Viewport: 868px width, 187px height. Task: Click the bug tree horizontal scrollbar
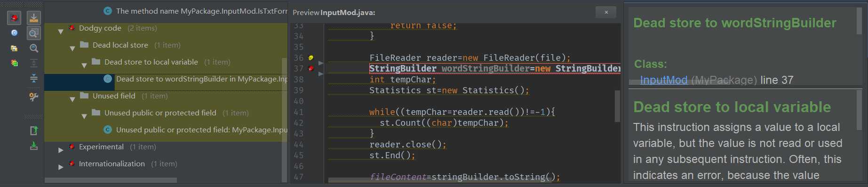click(x=111, y=180)
